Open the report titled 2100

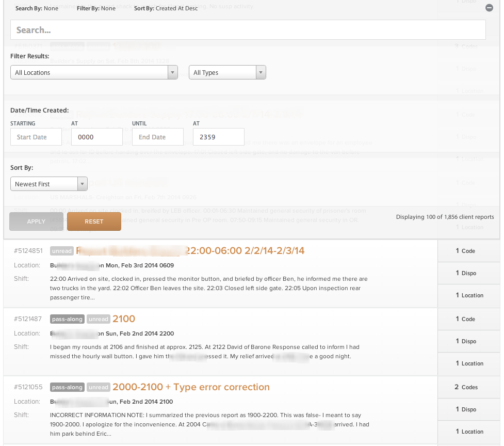(x=124, y=318)
